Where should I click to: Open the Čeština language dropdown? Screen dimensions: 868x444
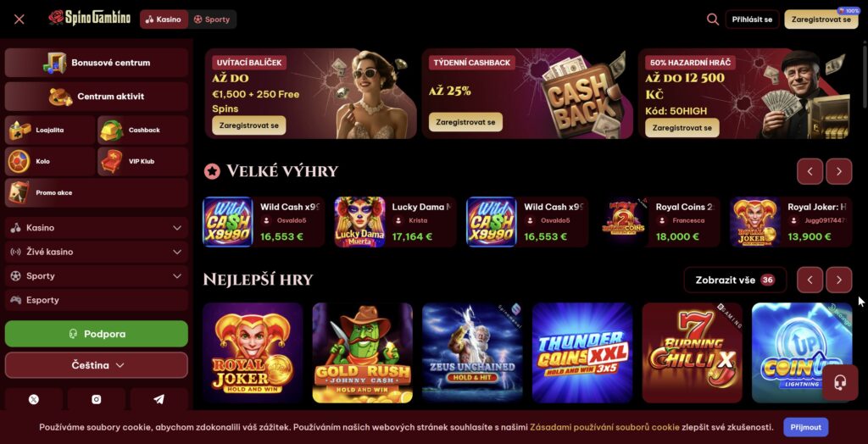[x=97, y=365]
